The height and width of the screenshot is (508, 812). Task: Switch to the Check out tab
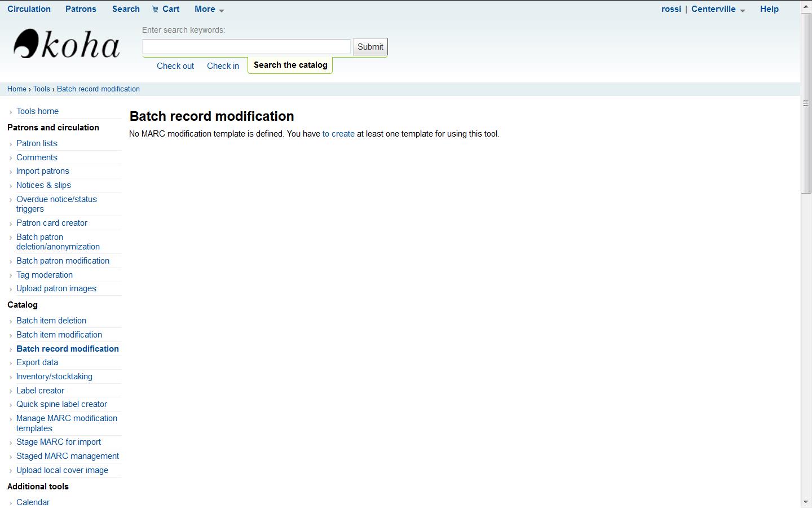[x=175, y=66]
